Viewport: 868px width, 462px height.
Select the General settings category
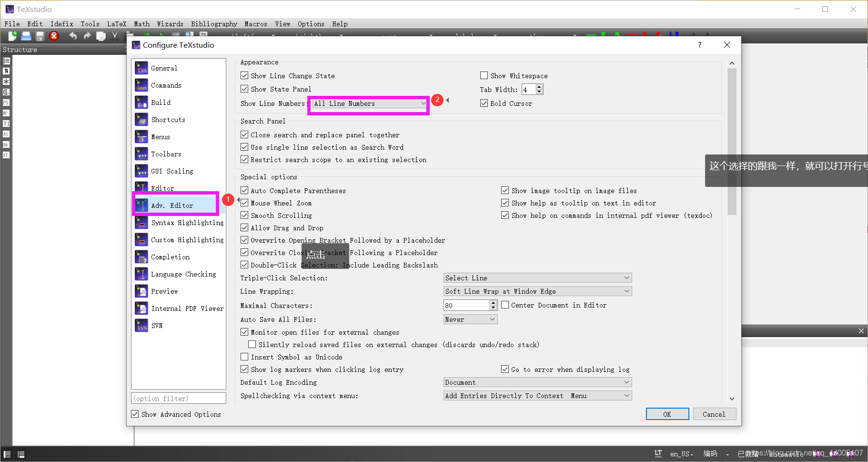tap(179, 68)
